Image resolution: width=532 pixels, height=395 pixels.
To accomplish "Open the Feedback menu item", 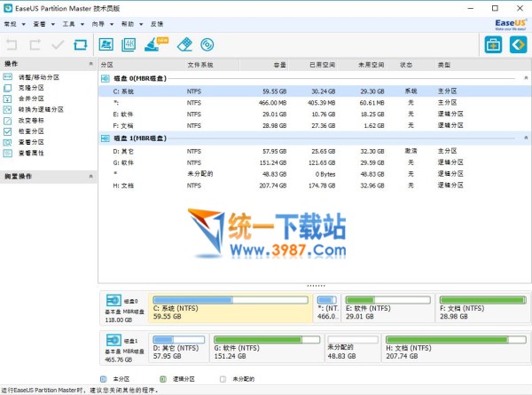I will (157, 24).
